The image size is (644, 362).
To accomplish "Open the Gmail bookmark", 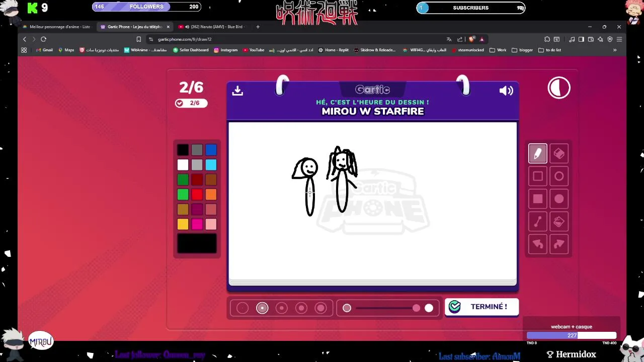I will click(x=44, y=50).
